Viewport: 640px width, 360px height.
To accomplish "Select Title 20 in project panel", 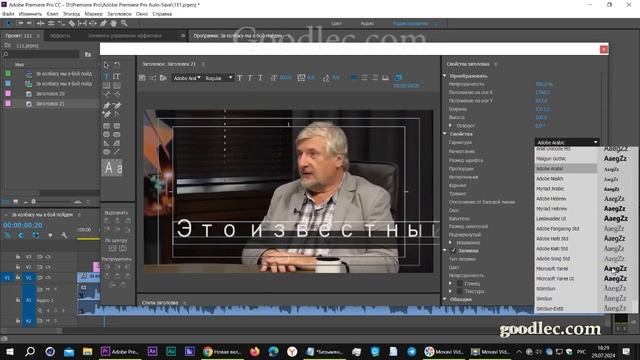I will point(51,93).
